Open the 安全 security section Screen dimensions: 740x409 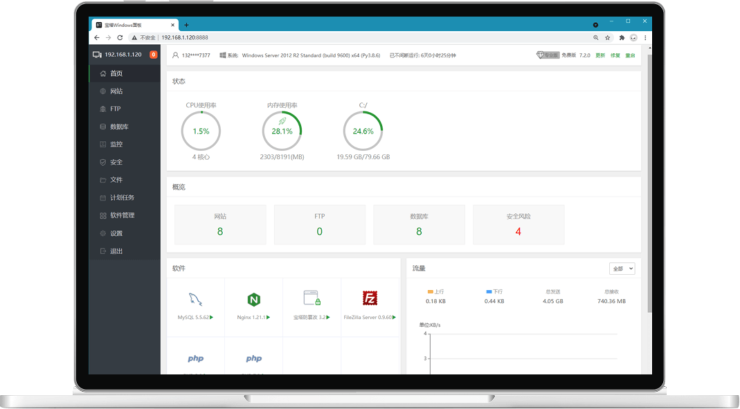coord(125,162)
